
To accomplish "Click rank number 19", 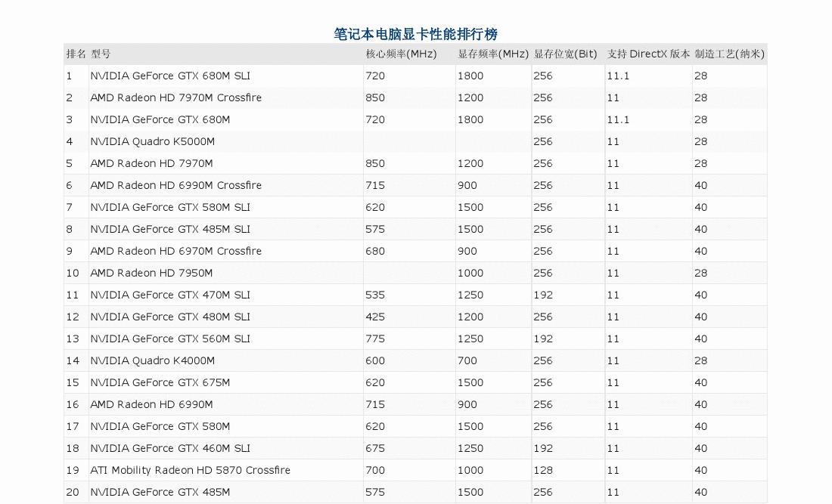I will [x=73, y=470].
